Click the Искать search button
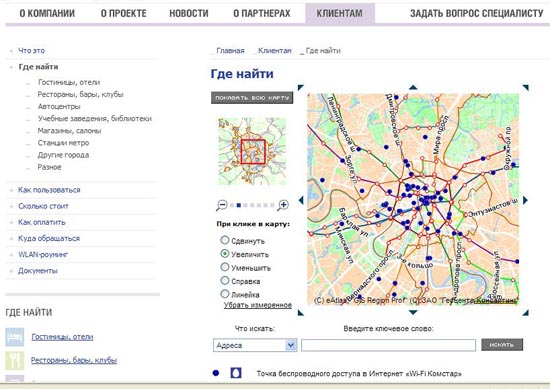The image size is (550, 389). click(502, 345)
